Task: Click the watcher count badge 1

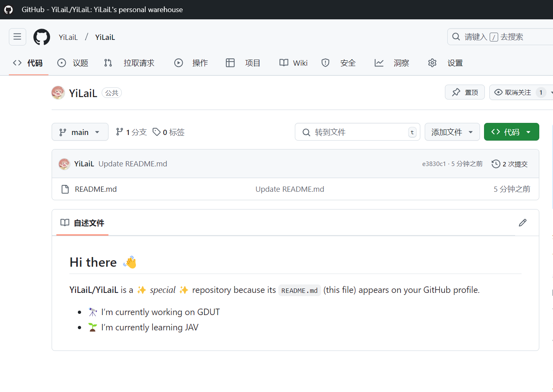Action: [x=541, y=92]
